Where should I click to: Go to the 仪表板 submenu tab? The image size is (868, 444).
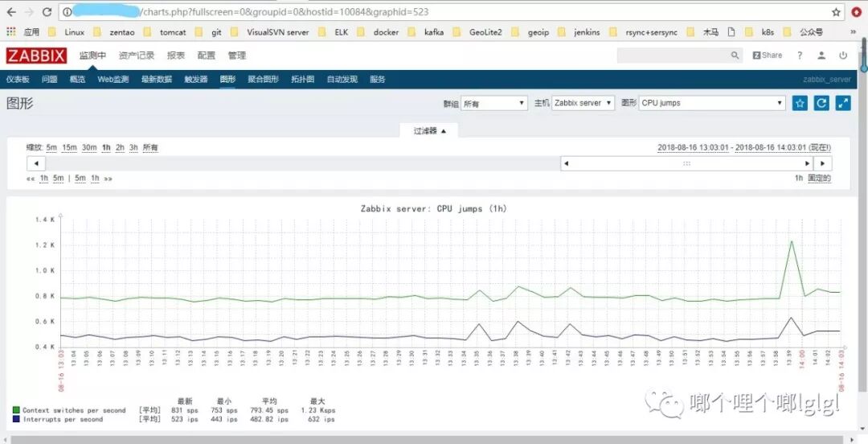coord(18,80)
